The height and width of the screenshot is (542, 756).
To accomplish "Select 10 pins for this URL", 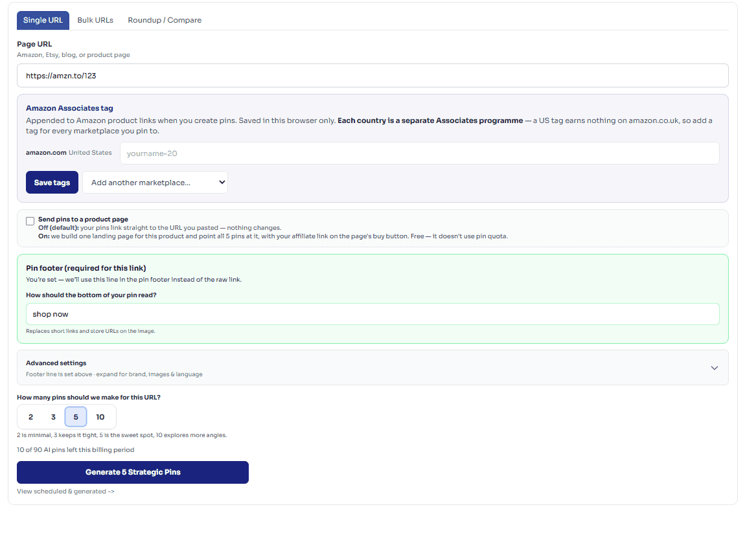I will (x=100, y=417).
